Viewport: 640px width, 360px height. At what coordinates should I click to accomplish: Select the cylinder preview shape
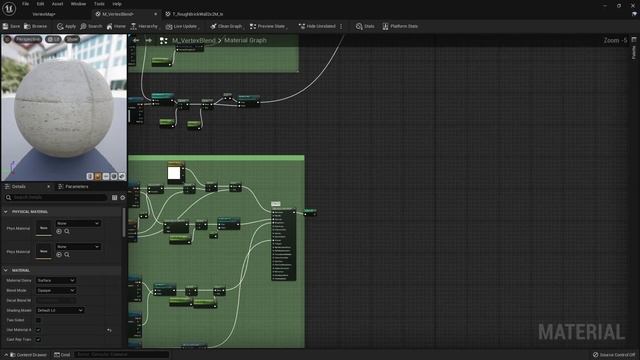[90, 176]
